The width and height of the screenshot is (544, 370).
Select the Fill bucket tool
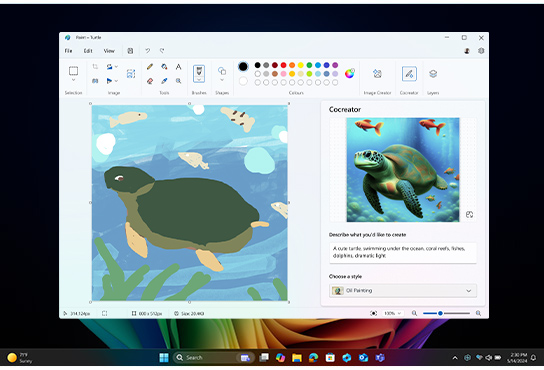tap(164, 66)
